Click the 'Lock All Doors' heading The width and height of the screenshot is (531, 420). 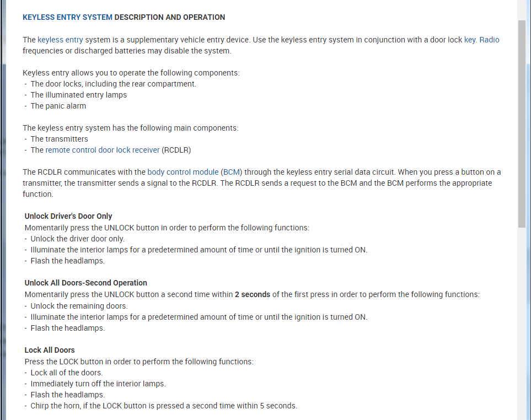click(50, 350)
